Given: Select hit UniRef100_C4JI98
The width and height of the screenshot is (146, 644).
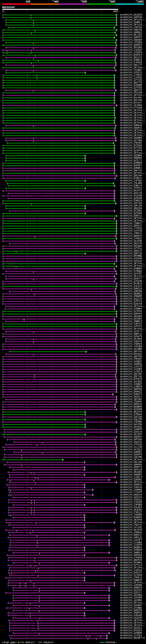Looking at the screenshot, I should 131,447.
